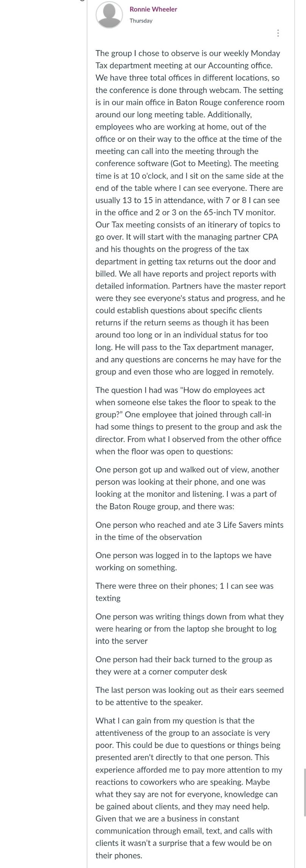This screenshot has width=306, height=868.
Task: Click the paragraph 'The last person was looking out'
Action: [190, 696]
